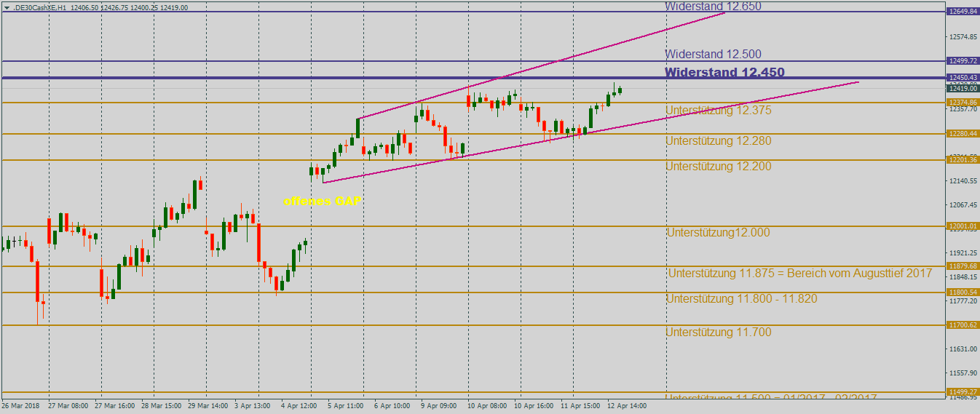Click the 11499.27 price tag on the axis

tap(963, 392)
